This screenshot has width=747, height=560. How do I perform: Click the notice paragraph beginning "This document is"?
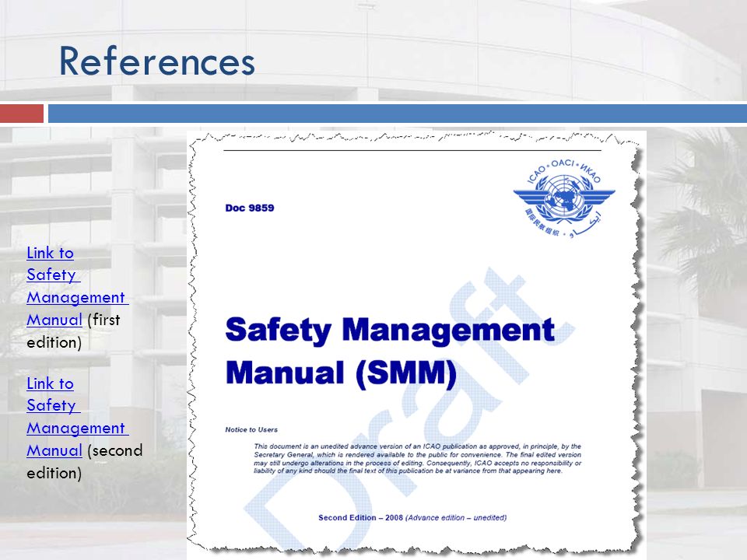coord(417,459)
